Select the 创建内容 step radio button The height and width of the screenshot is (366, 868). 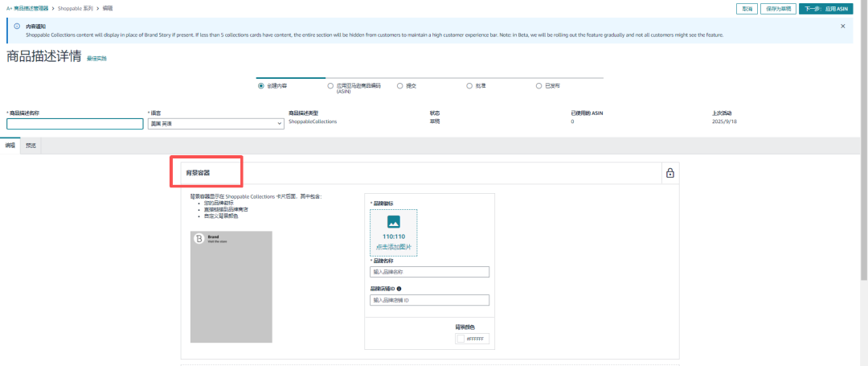point(260,84)
